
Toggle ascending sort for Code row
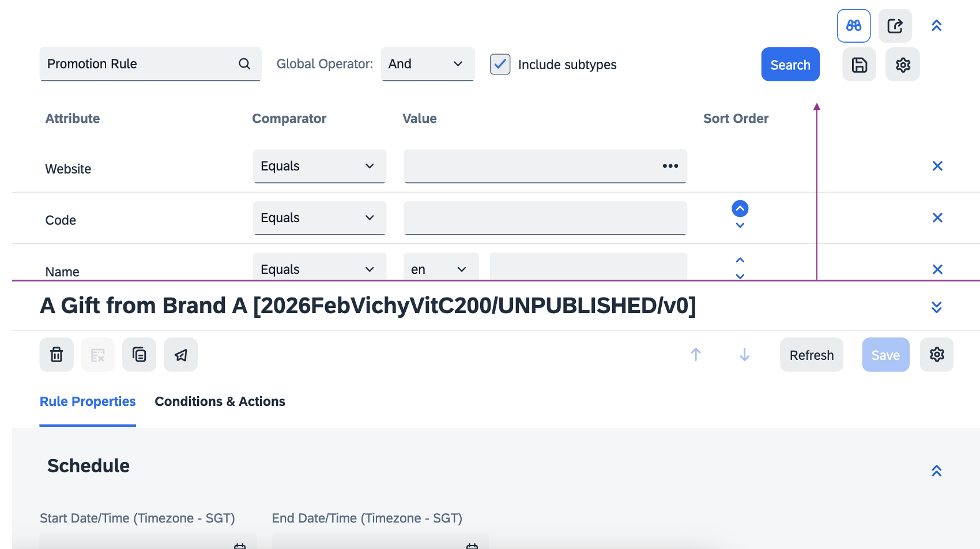pyautogui.click(x=740, y=208)
